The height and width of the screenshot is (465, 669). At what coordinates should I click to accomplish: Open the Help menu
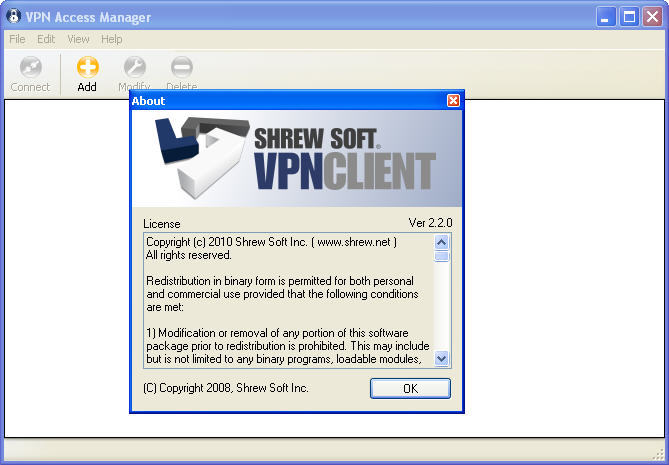point(112,39)
